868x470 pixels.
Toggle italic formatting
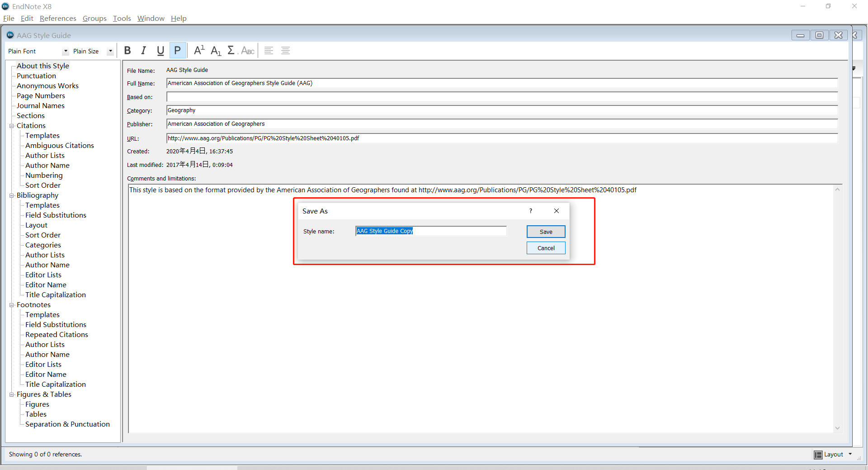[x=144, y=51]
